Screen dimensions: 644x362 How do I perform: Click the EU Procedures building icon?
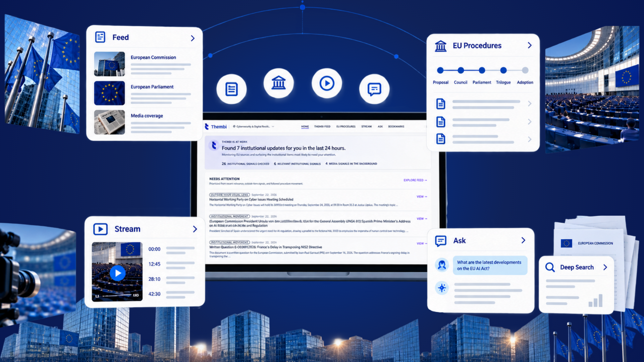pos(440,46)
